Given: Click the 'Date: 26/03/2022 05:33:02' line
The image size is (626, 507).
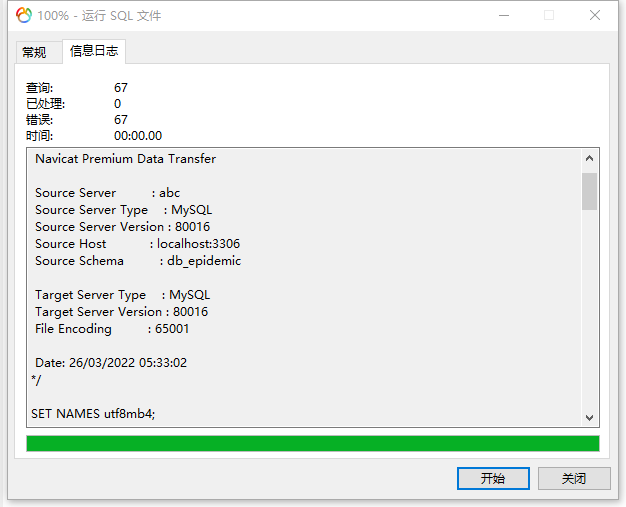Looking at the screenshot, I should [x=111, y=362].
